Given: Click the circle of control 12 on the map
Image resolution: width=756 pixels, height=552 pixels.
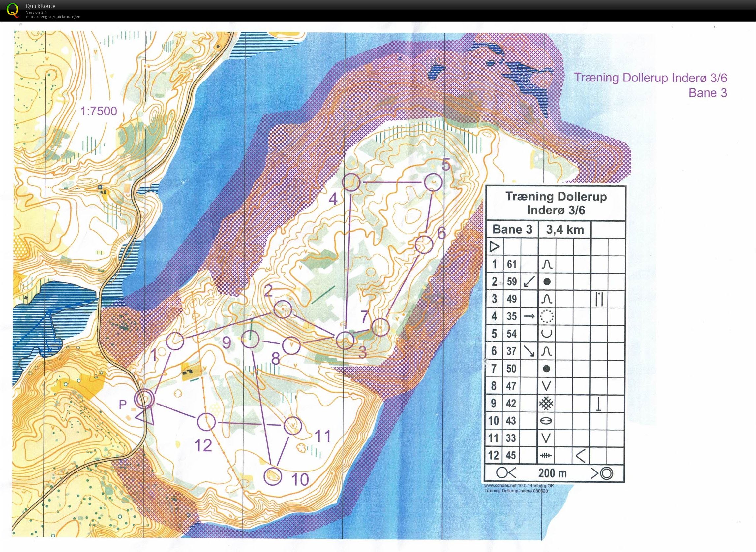Looking at the screenshot, I should [206, 422].
